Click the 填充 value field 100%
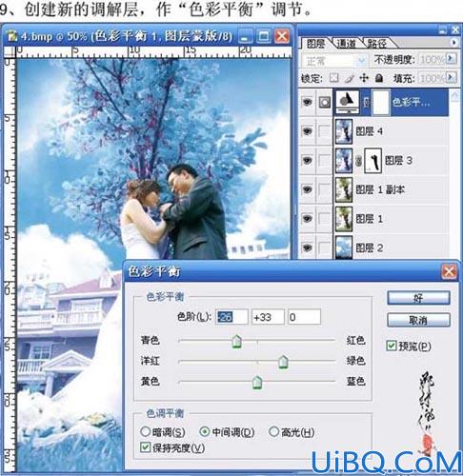463x476 pixels. tap(433, 77)
